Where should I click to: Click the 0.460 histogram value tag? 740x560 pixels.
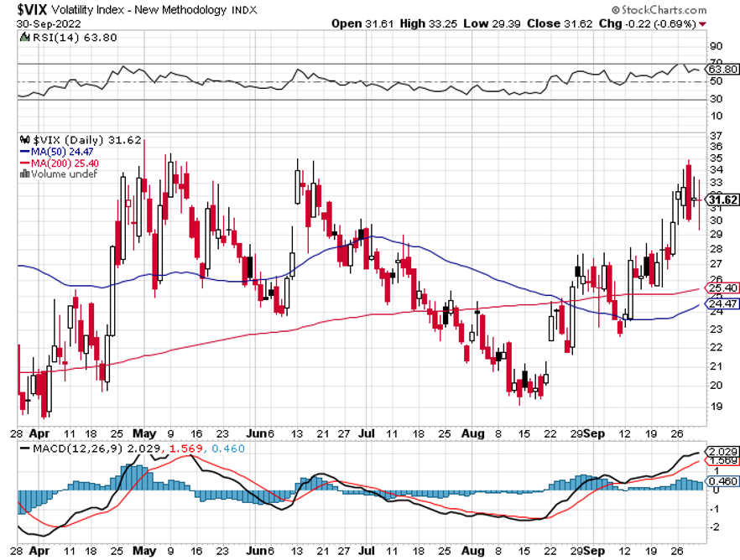pyautogui.click(x=722, y=481)
